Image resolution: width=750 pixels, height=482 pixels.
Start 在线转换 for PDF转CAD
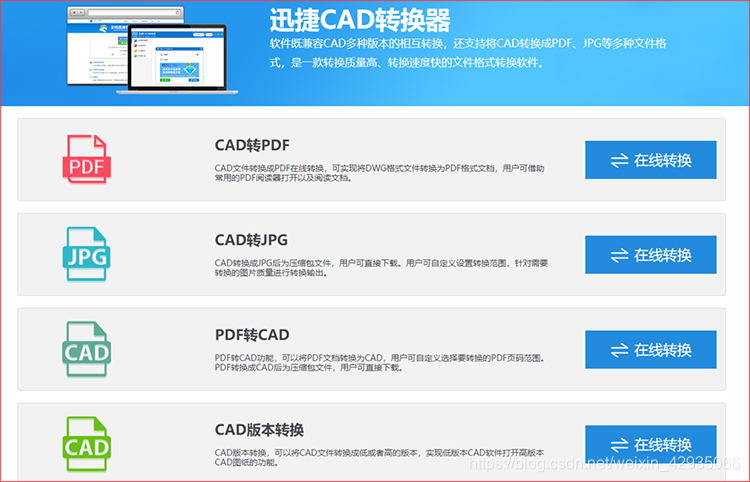point(651,350)
